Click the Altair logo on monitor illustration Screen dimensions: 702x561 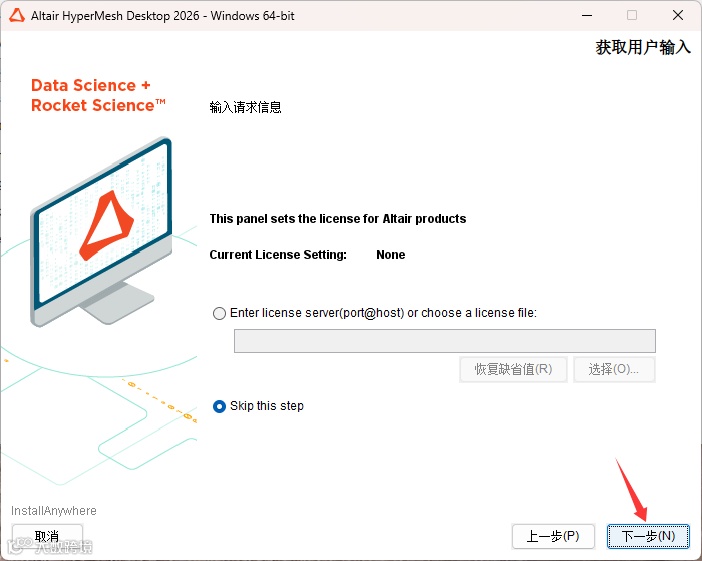[x=107, y=225]
